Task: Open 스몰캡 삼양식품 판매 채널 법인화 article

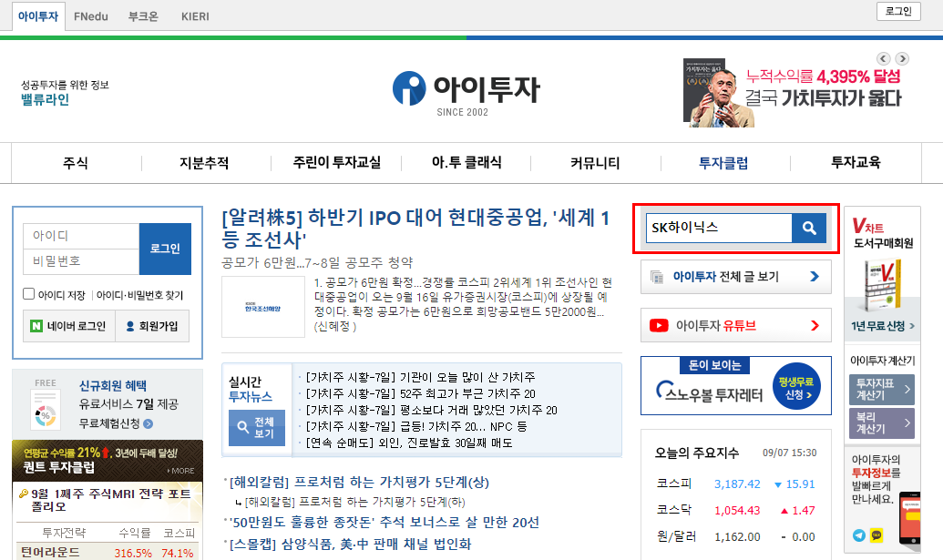Action: click(x=350, y=545)
